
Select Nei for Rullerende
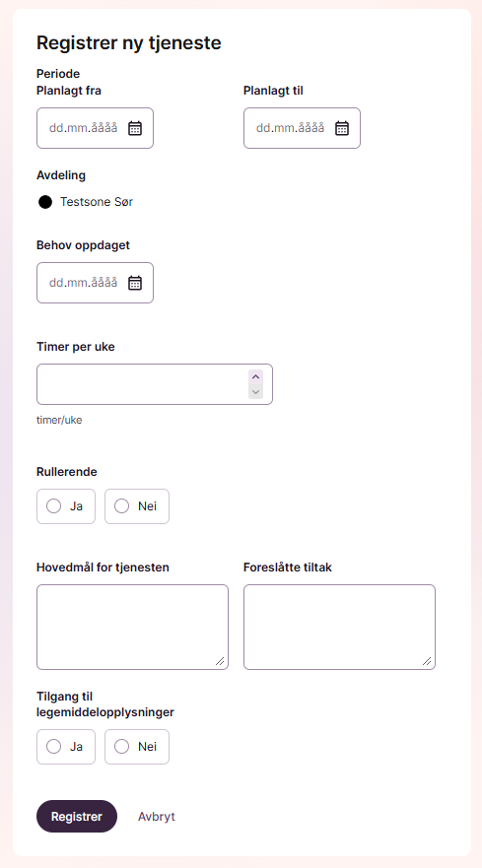pos(137,506)
